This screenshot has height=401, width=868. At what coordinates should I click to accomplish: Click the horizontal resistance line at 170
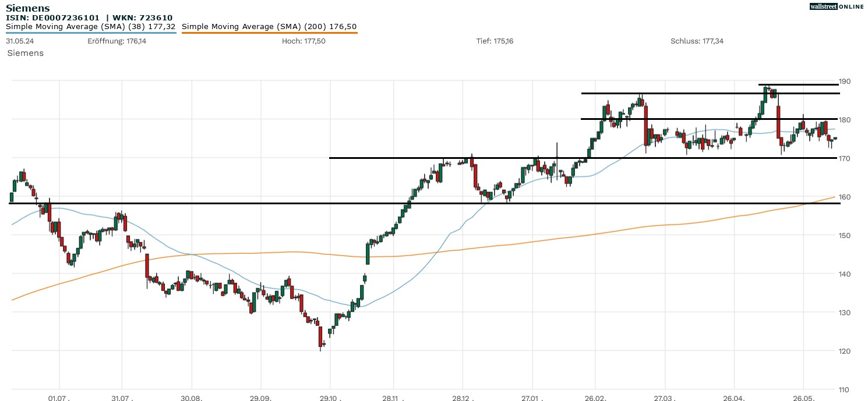(584, 158)
